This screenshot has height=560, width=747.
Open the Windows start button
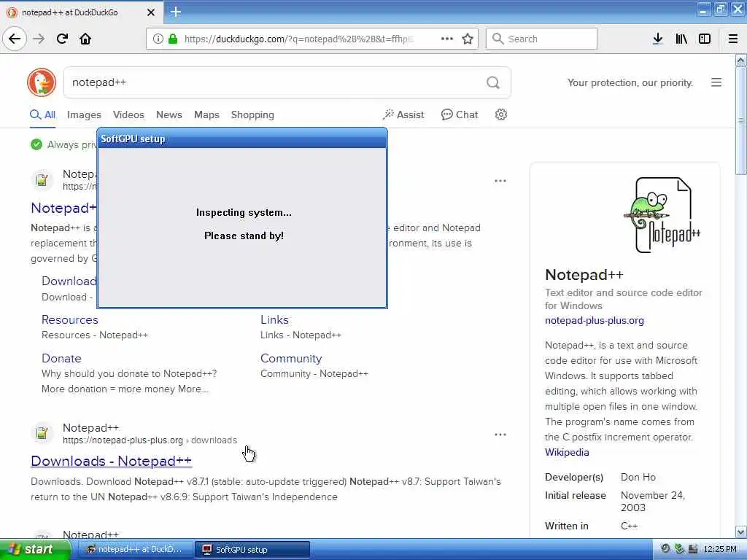(35, 550)
